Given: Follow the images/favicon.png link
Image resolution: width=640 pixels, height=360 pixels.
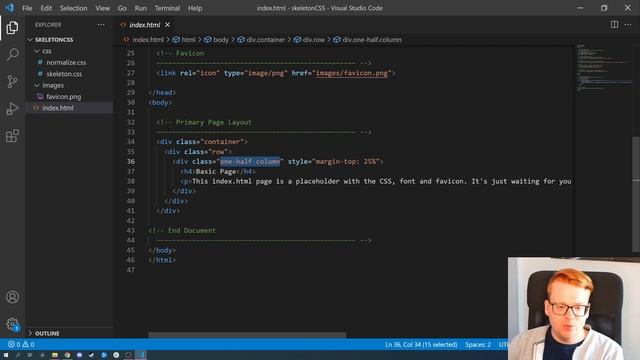Looking at the screenshot, I should (x=351, y=73).
